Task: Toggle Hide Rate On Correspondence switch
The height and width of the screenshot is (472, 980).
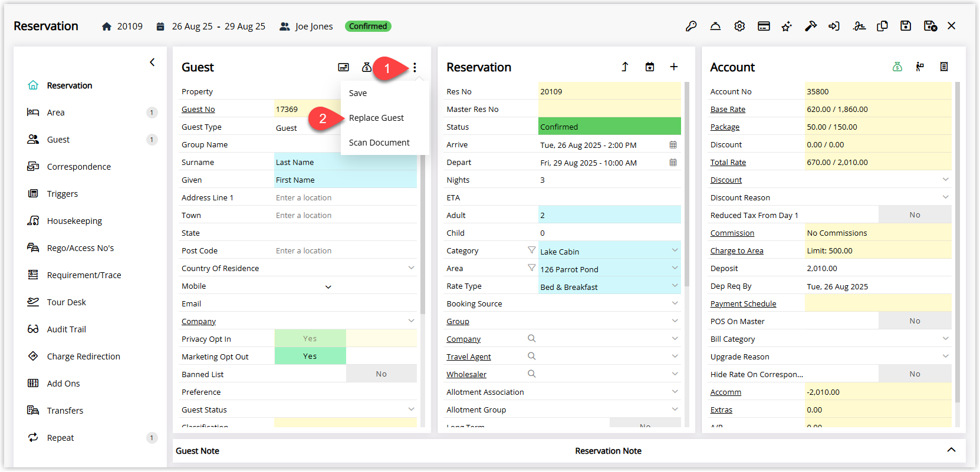Action: click(x=915, y=374)
